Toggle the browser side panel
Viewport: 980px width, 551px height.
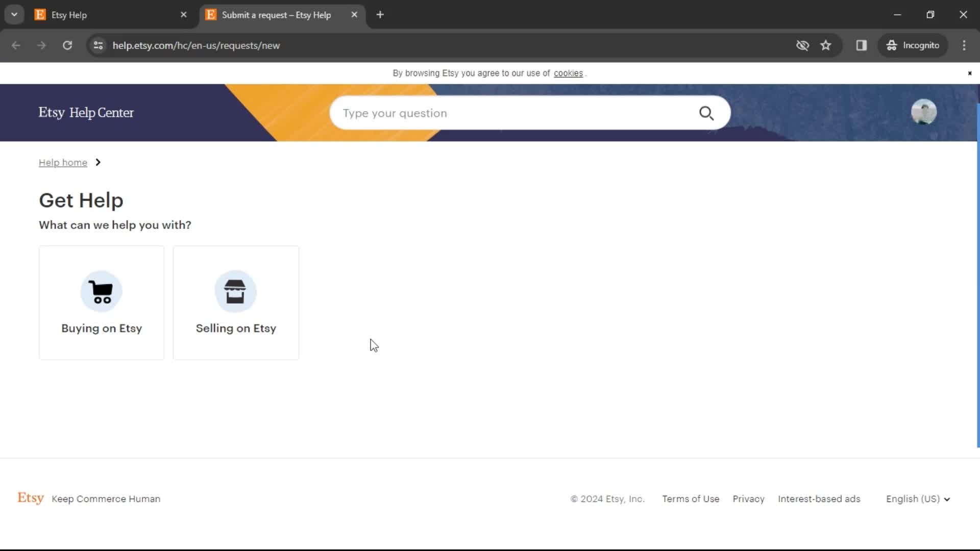(x=862, y=45)
